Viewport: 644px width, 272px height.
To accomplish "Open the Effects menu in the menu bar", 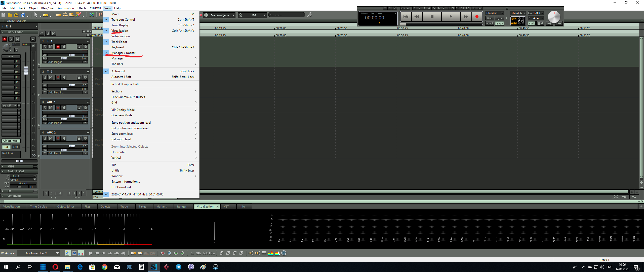I will tap(82, 8).
